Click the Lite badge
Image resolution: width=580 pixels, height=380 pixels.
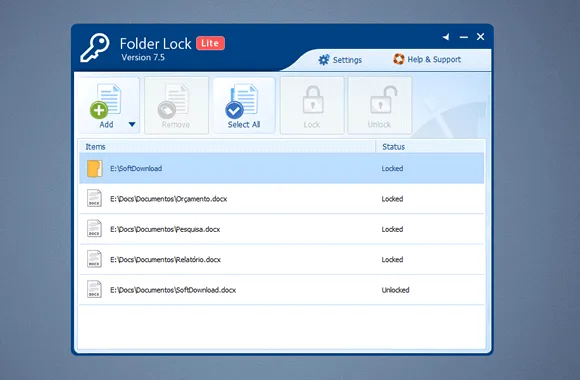(x=210, y=43)
